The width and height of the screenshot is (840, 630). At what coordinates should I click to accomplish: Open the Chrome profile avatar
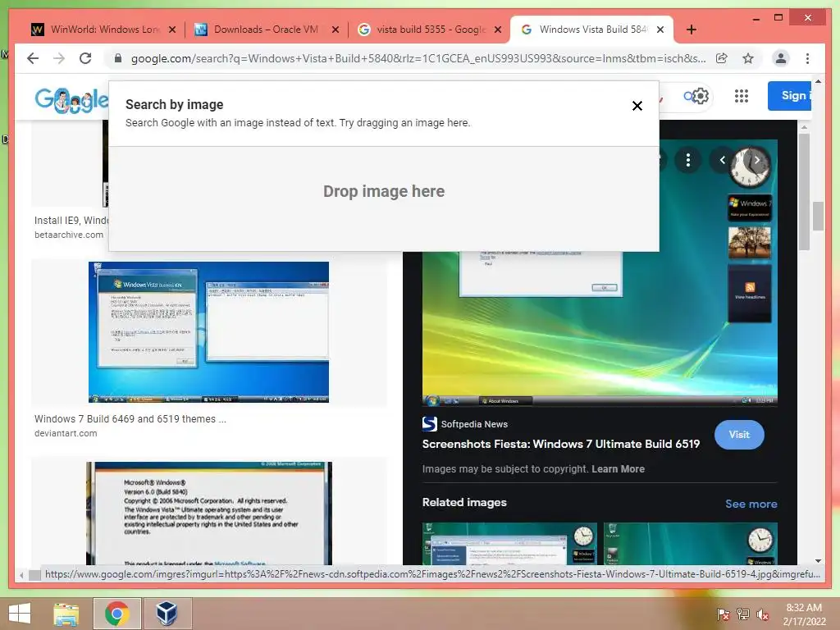pyautogui.click(x=781, y=58)
